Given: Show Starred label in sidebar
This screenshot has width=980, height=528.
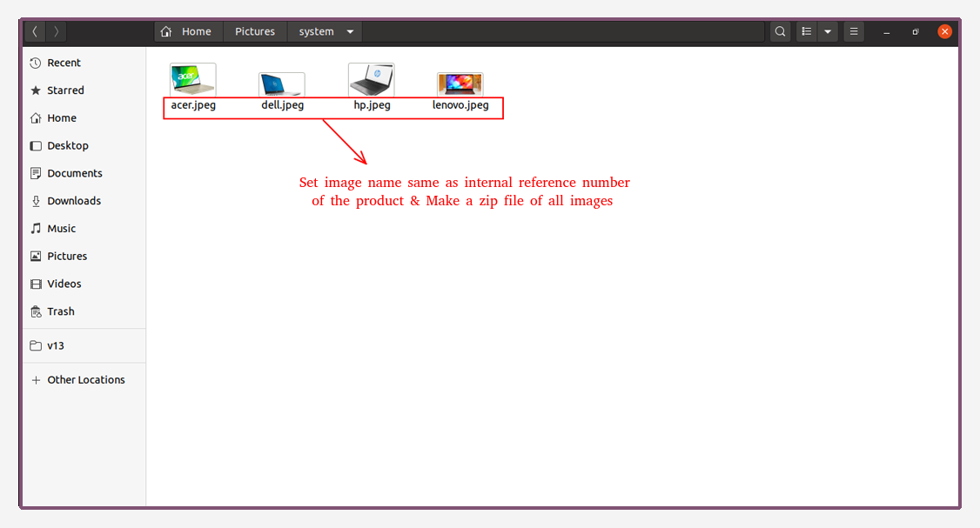Looking at the screenshot, I should click(x=65, y=90).
